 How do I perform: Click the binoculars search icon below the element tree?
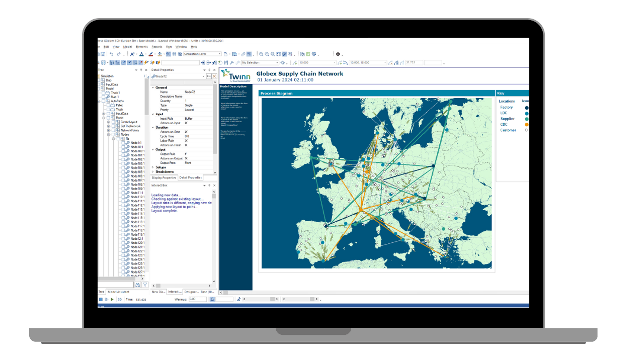point(138,285)
